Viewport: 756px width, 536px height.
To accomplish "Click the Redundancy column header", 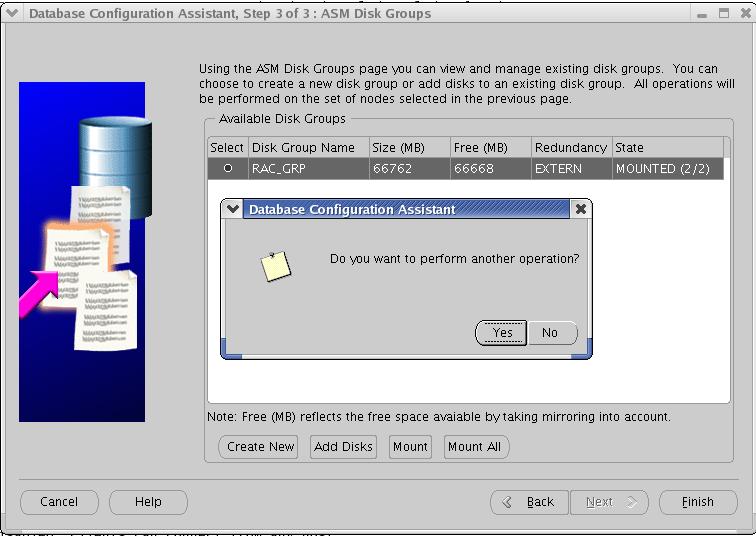I will tap(570, 147).
